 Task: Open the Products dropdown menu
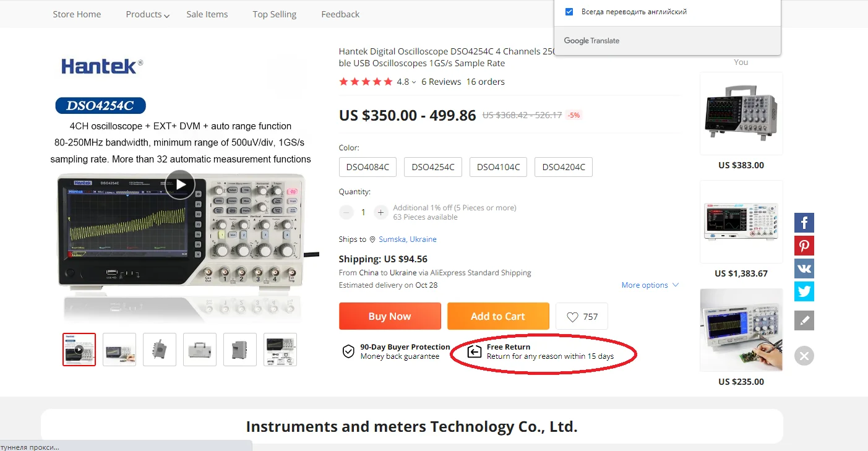pos(147,14)
